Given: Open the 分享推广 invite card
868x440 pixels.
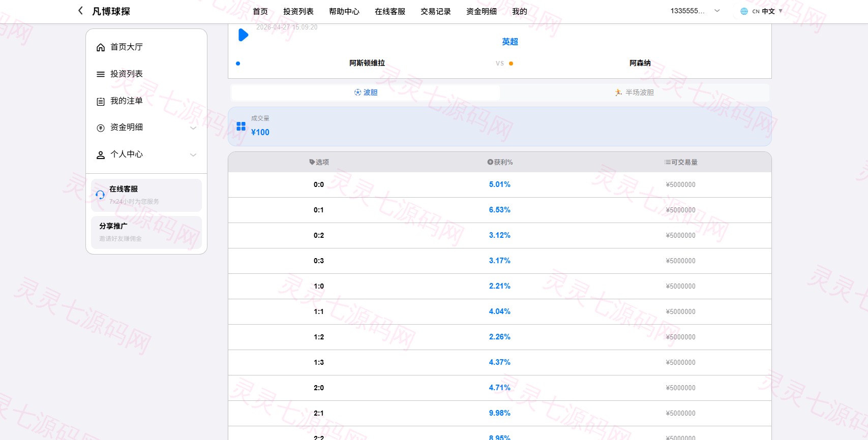Looking at the screenshot, I should click(146, 232).
